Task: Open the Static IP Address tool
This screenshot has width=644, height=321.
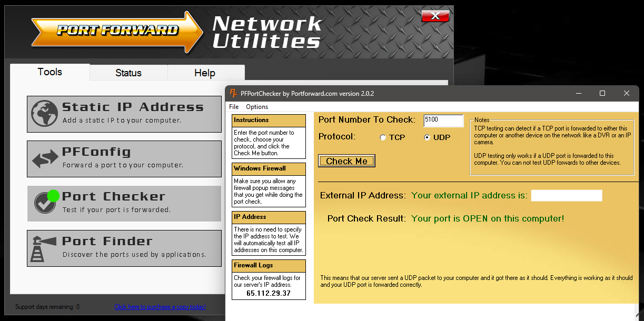Action: click(x=124, y=114)
